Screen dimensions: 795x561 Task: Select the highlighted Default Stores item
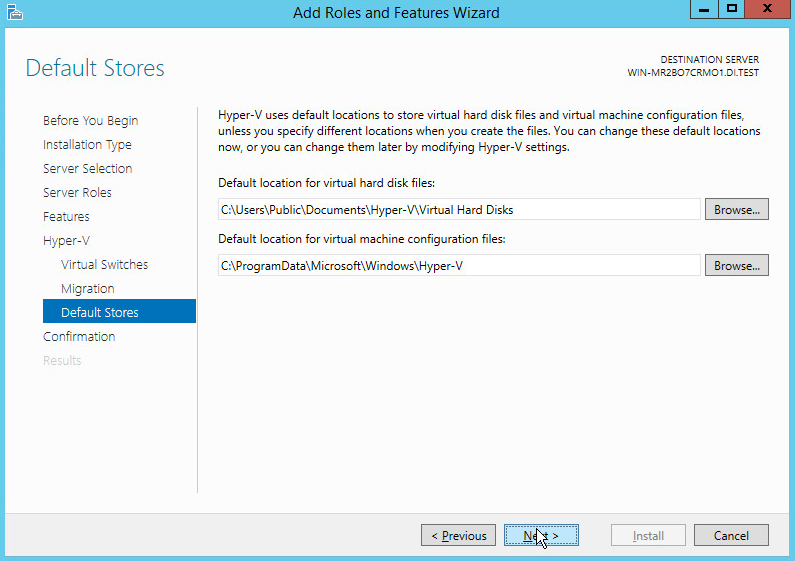click(x=99, y=313)
